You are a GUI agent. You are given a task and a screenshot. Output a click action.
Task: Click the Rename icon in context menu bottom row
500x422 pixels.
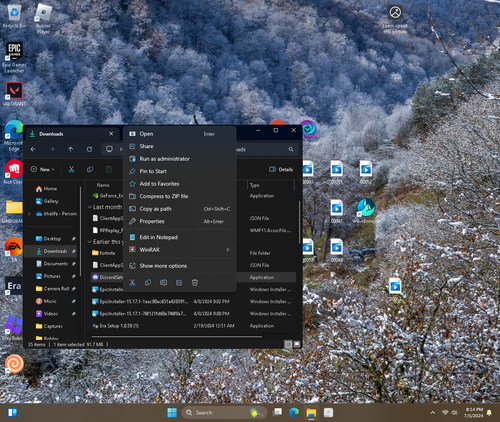pos(164,283)
